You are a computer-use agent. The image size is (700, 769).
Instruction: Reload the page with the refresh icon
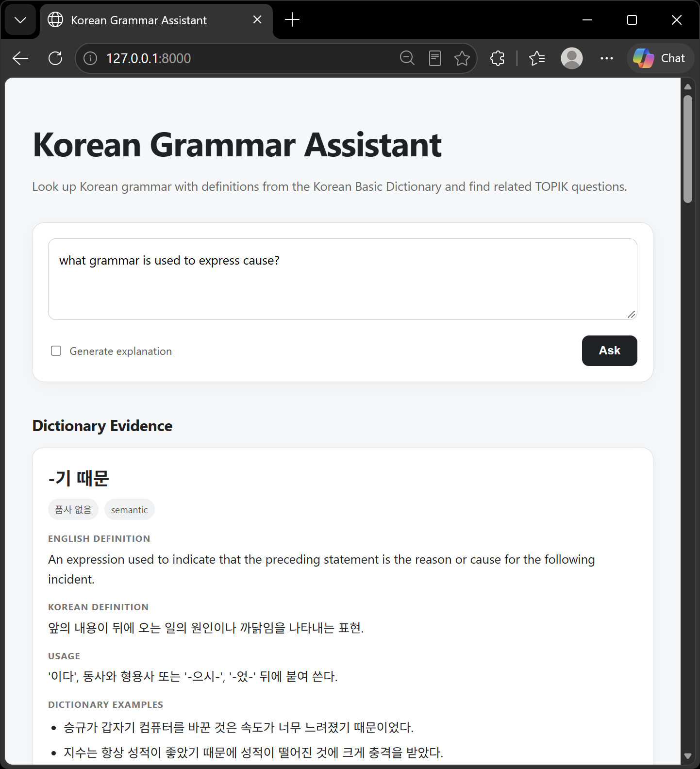click(55, 58)
